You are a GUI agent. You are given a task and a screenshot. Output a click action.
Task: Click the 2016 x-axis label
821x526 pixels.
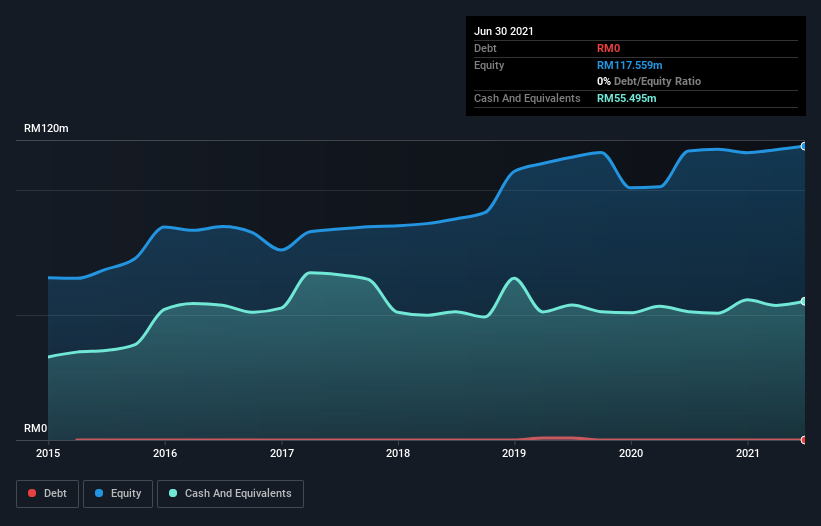pyautogui.click(x=165, y=453)
